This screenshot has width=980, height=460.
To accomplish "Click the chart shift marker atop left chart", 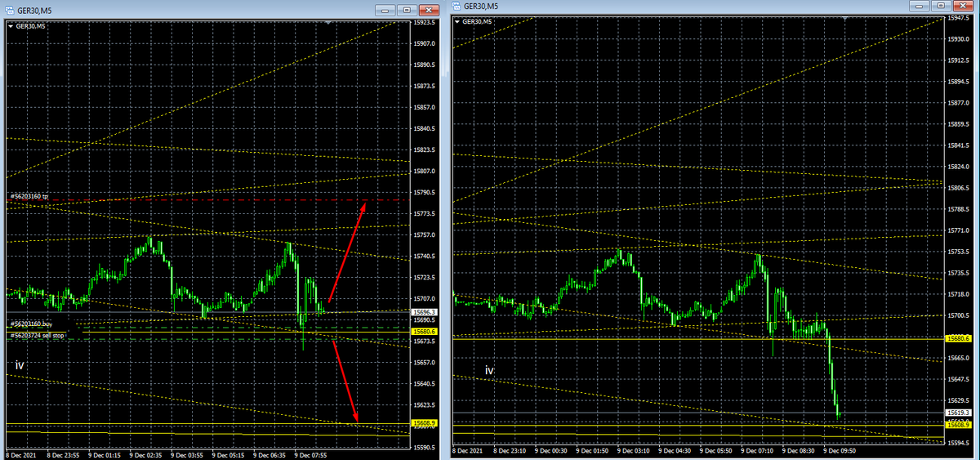I will pos(328,24).
